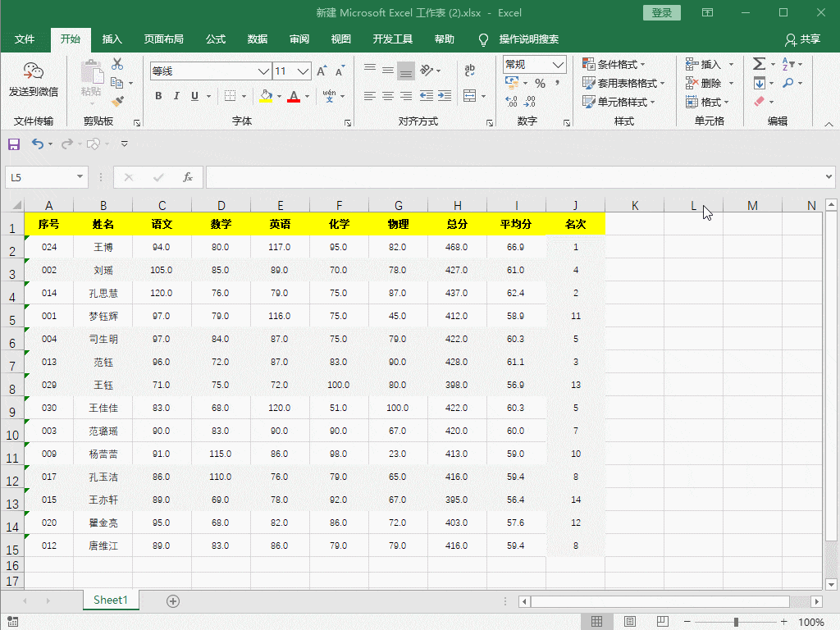Image resolution: width=840 pixels, height=630 pixels.
Task: Click the yellow fill color swatch button
Action: pyautogui.click(x=266, y=96)
